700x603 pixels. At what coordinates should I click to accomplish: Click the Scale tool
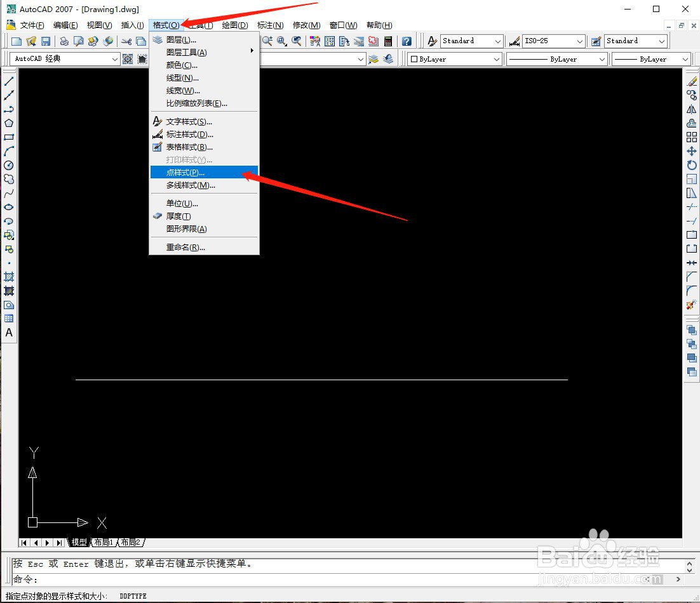click(x=692, y=179)
